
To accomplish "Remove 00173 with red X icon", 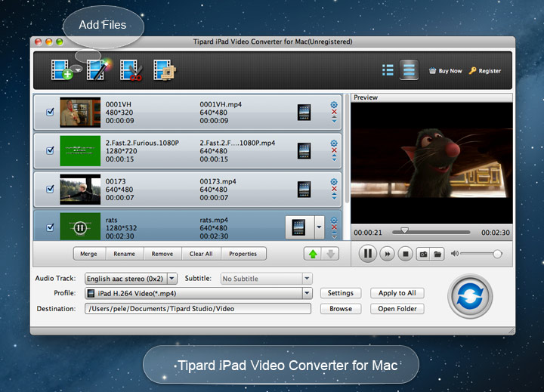I will pos(334,189).
